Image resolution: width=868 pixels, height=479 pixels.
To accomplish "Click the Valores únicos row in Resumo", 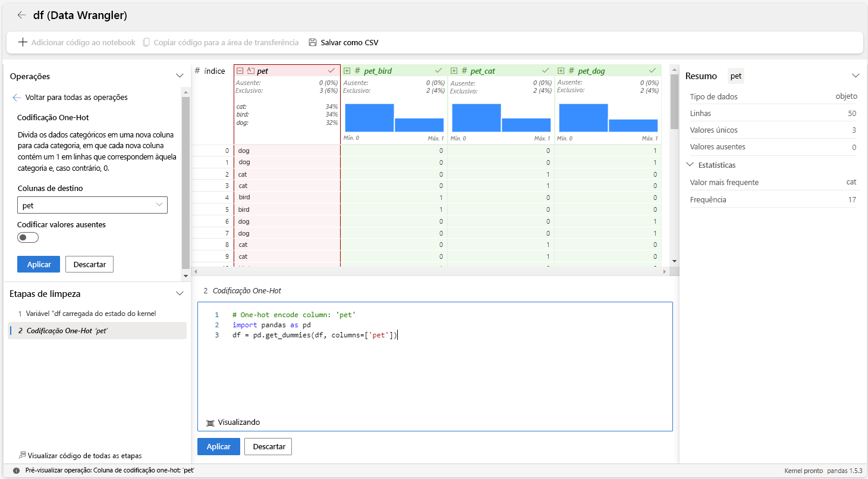I will tap(773, 130).
